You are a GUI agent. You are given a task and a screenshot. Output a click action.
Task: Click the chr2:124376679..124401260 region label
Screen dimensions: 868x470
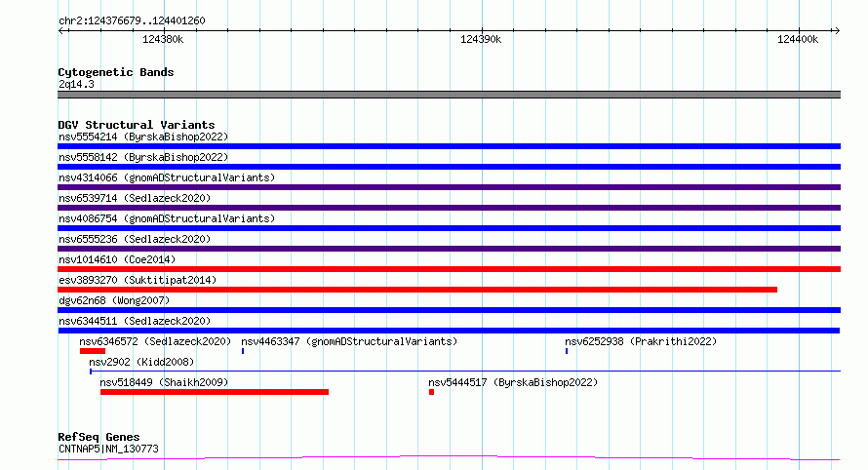pyautogui.click(x=132, y=20)
